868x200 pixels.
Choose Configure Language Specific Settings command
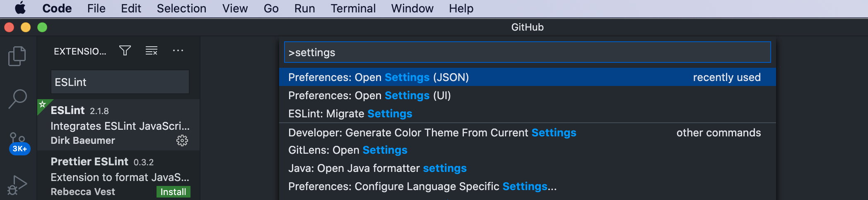pos(422,186)
